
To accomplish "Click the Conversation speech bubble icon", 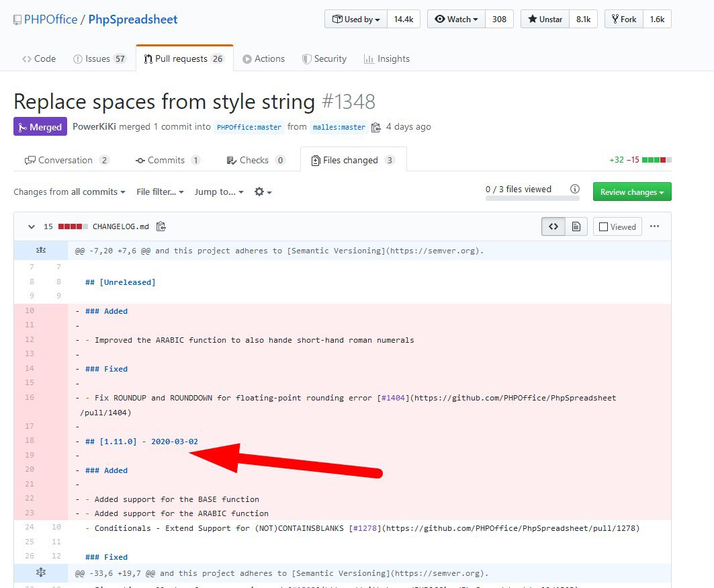I will [30, 161].
